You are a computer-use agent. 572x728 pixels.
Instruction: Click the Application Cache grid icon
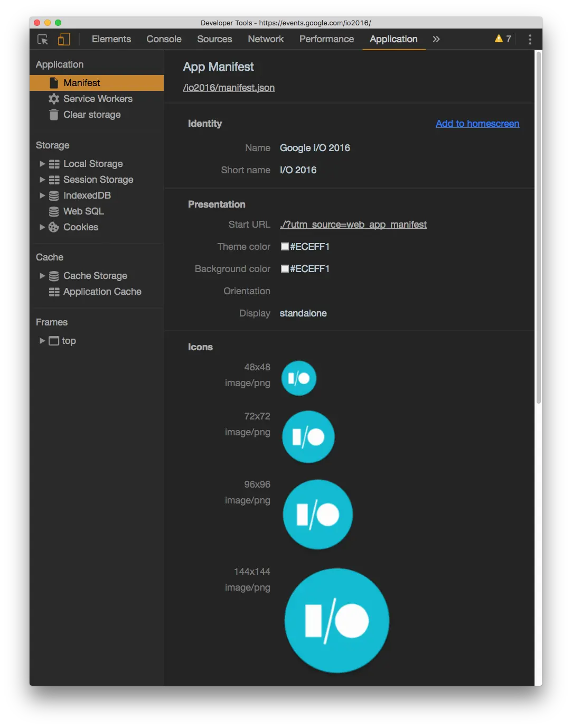coord(54,292)
